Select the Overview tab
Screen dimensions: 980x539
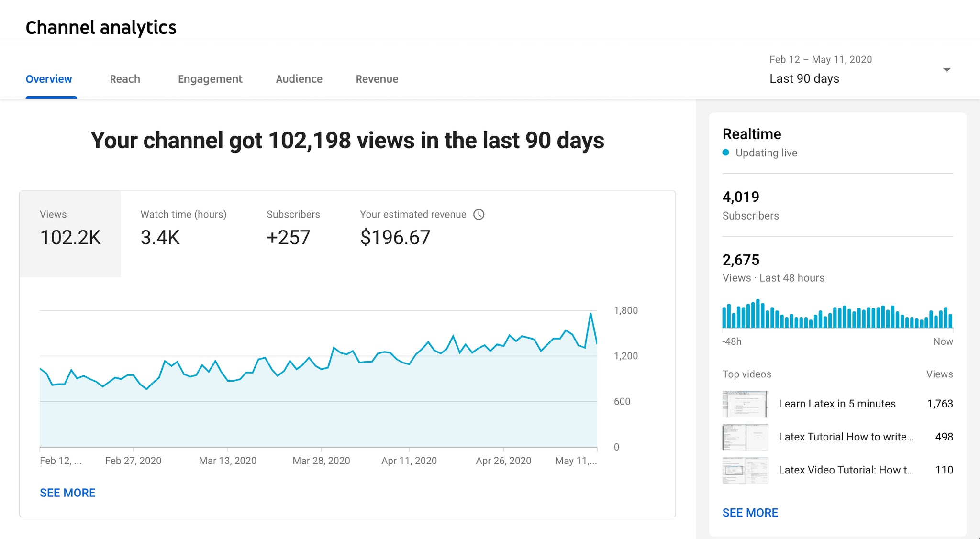[49, 79]
